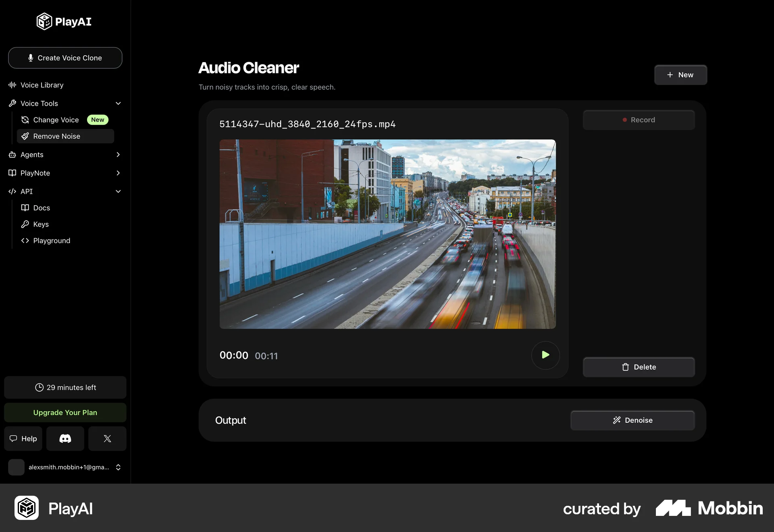774x532 pixels.
Task: Select the Keys icon in the API section
Action: click(25, 224)
